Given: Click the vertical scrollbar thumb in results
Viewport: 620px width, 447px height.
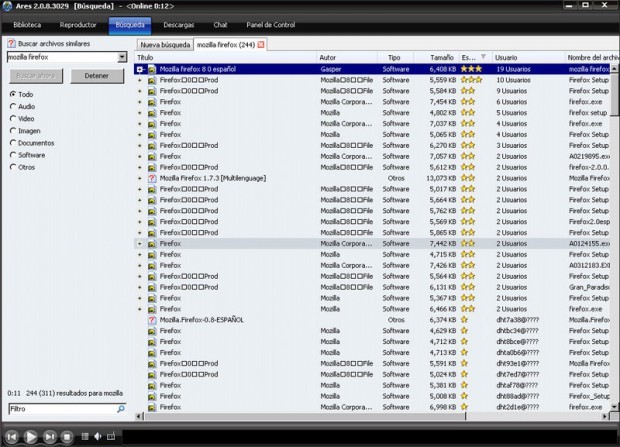Looking at the screenshot, I should click(614, 93).
